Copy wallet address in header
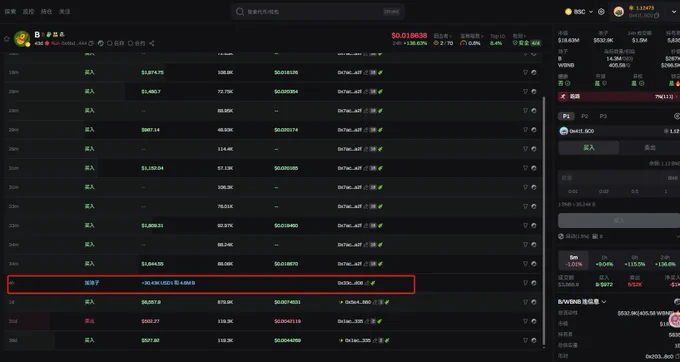 (x=657, y=16)
